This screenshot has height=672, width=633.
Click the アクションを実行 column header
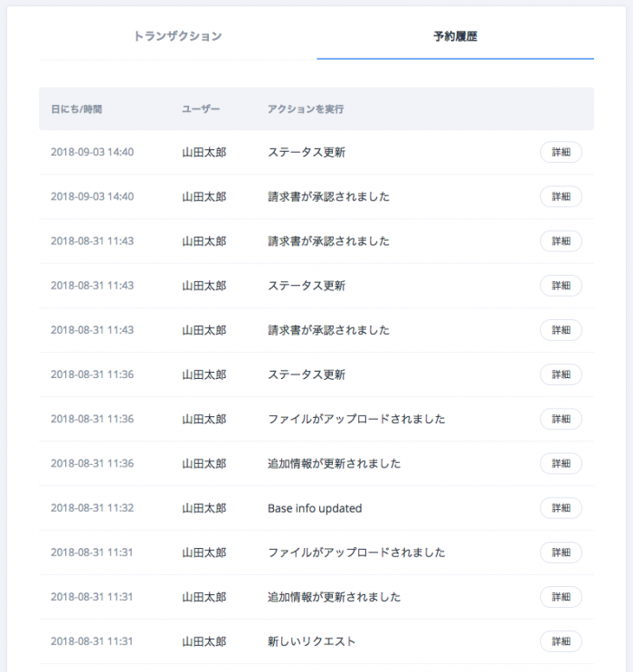[x=306, y=109]
